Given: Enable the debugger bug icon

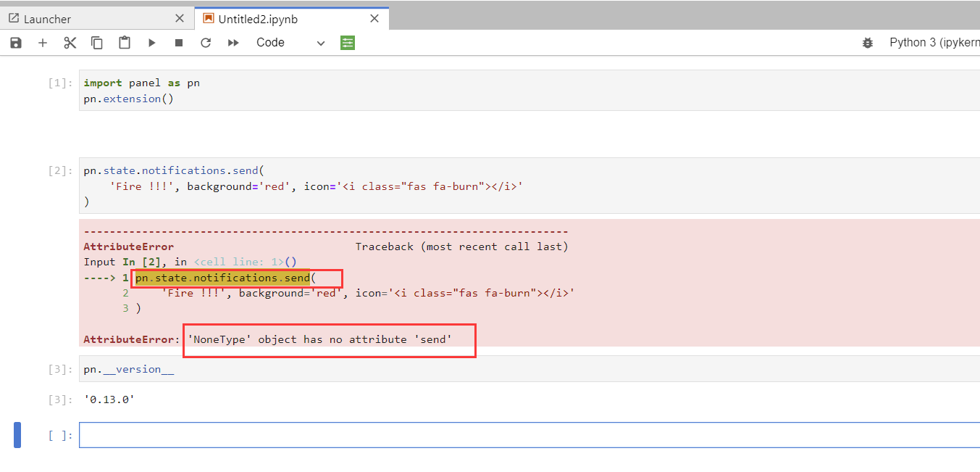Looking at the screenshot, I should 868,43.
